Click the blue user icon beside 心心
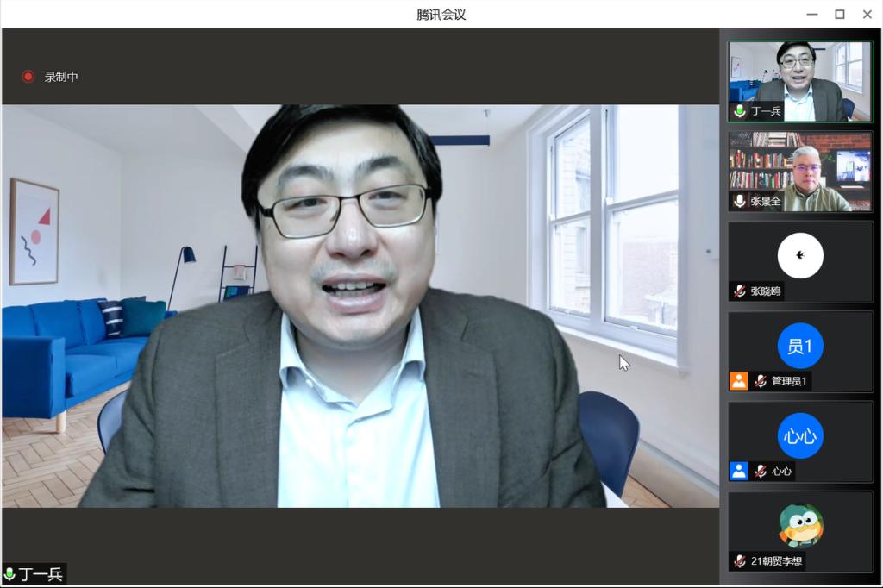The image size is (883, 588). (739, 471)
